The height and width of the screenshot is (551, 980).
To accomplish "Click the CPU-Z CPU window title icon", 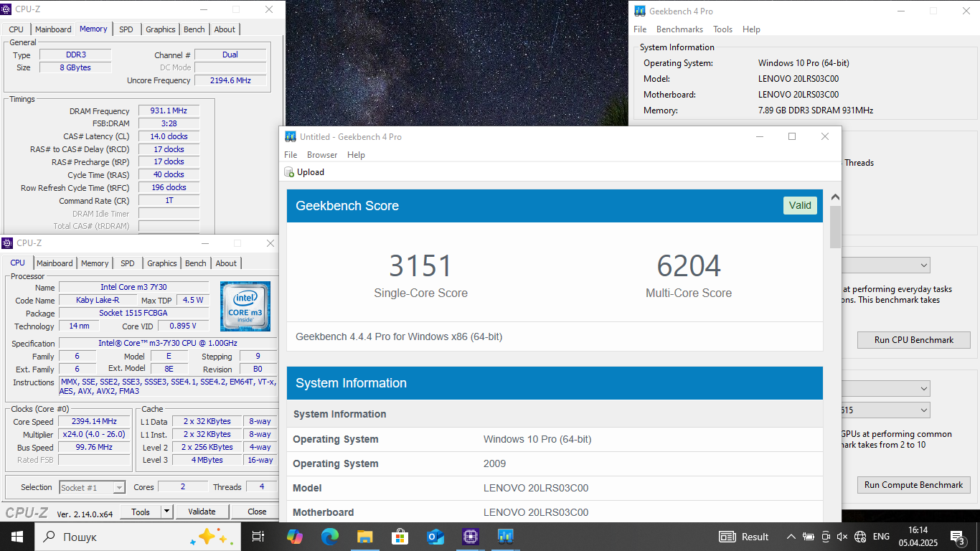I will [7, 243].
